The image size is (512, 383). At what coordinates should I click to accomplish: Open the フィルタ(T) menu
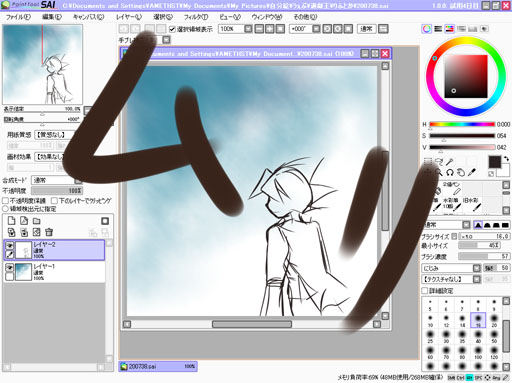[196, 17]
